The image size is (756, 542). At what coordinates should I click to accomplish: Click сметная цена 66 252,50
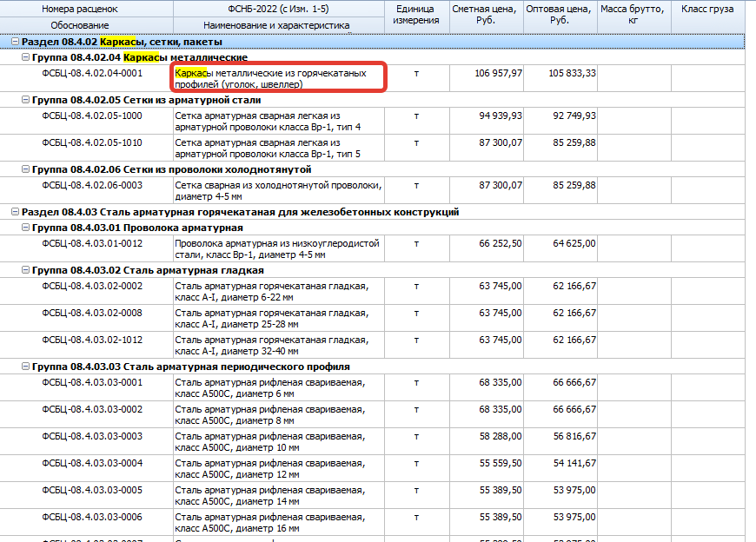[x=500, y=243]
